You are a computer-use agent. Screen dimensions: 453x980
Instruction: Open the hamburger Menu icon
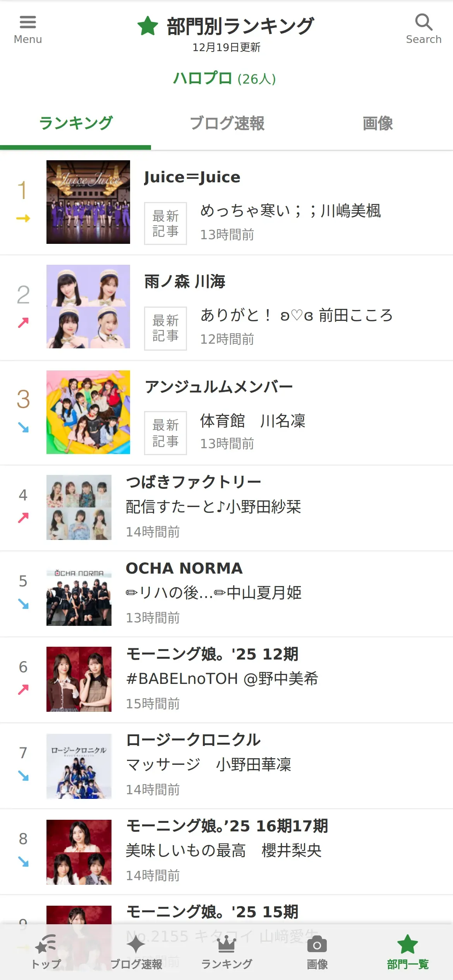[x=27, y=22]
